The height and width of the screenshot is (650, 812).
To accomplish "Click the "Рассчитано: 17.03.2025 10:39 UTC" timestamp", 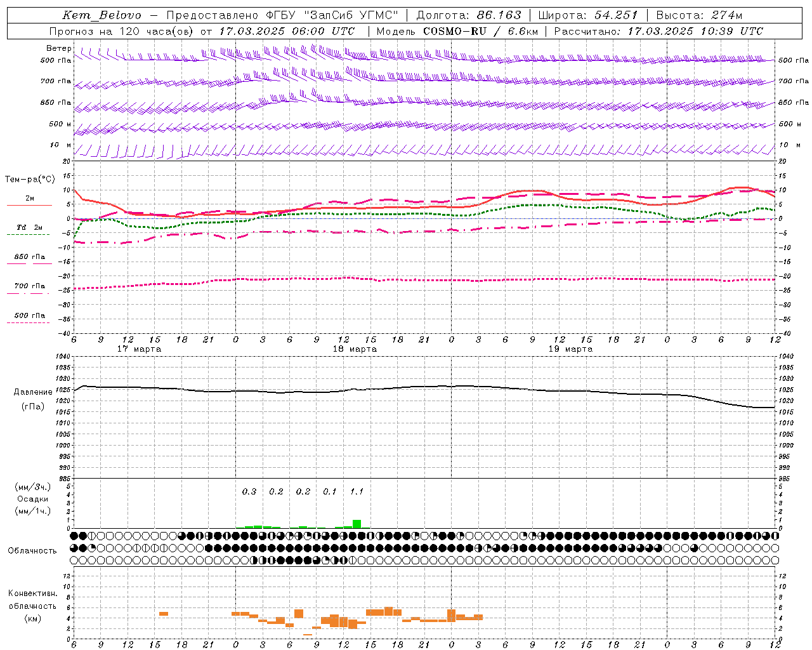I will click(x=658, y=31).
